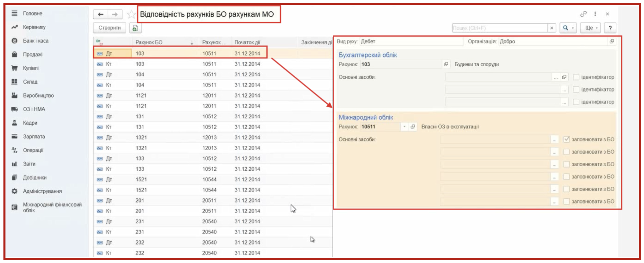Viewport: 644px width, 263px height.
Task: Click the Кадри person icon
Action: coord(14,123)
